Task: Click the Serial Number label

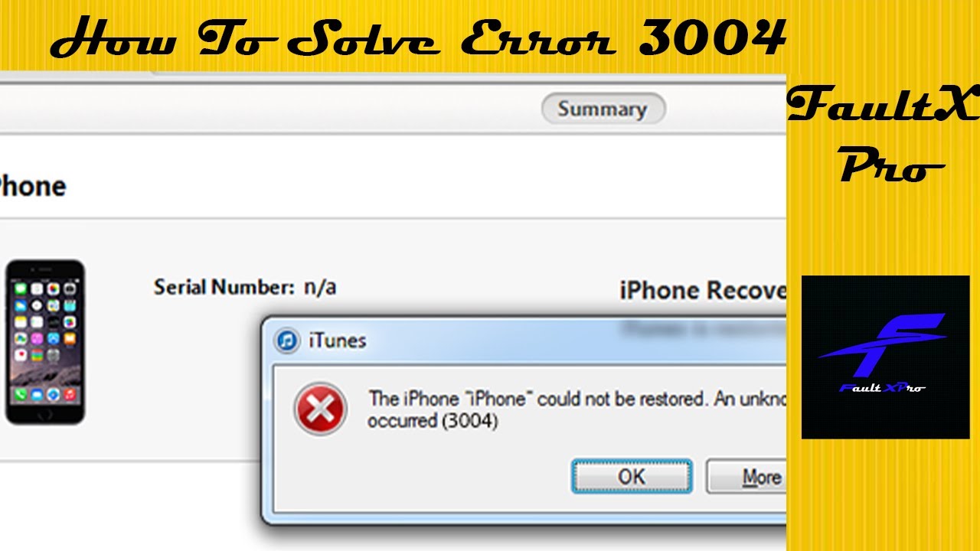Action: point(224,288)
